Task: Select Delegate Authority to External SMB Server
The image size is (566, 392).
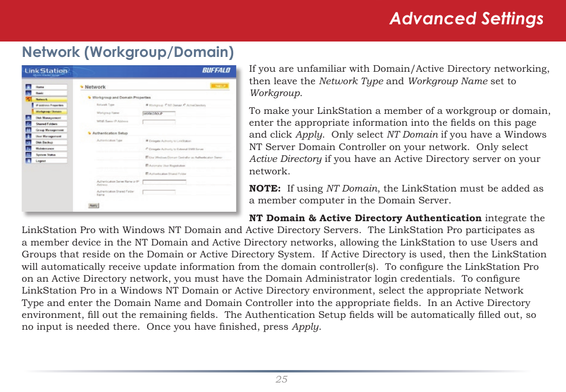Action: [x=147, y=149]
